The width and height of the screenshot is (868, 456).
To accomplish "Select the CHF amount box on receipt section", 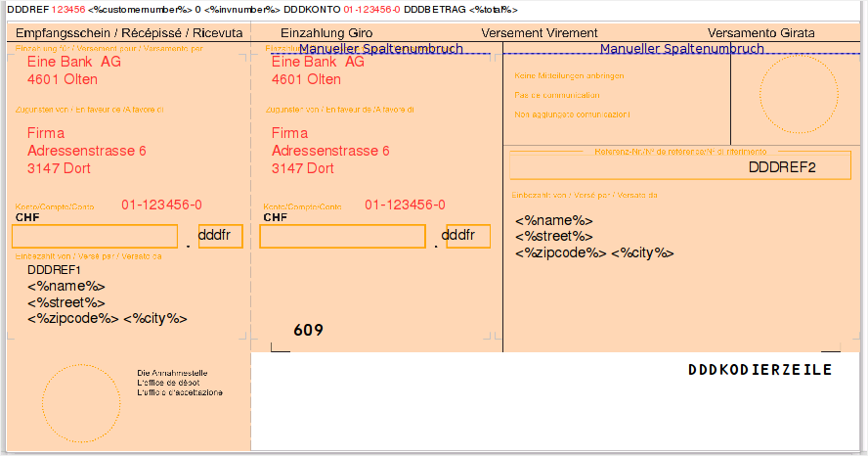I will [x=95, y=237].
